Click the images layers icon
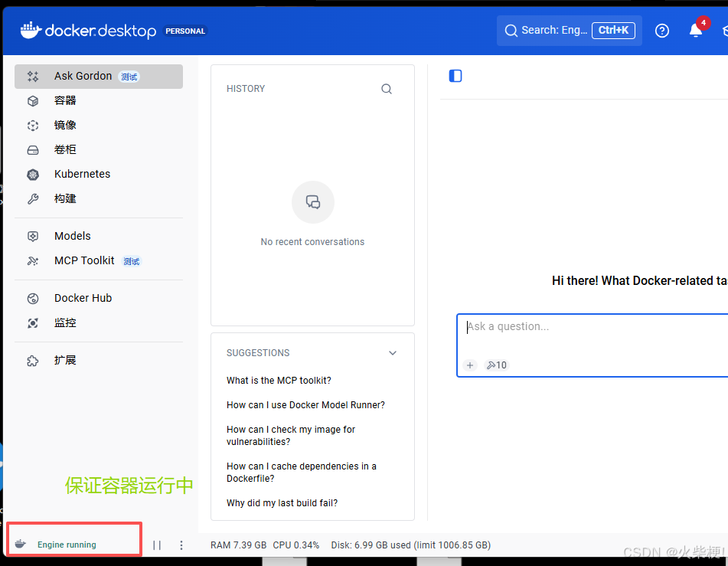Screen dimensions: 728x566 [33, 126]
